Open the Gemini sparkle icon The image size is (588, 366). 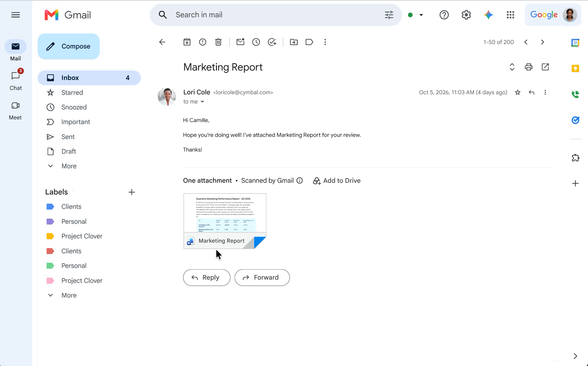tap(489, 15)
